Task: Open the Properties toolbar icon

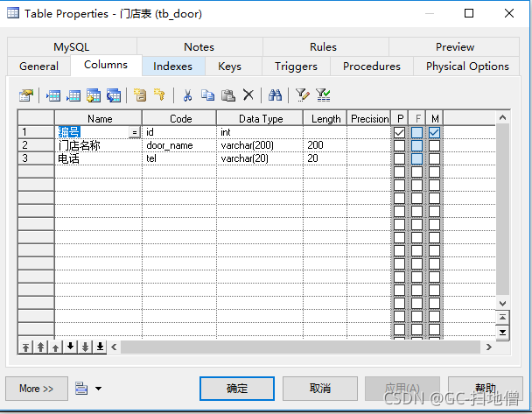Action: (26, 95)
